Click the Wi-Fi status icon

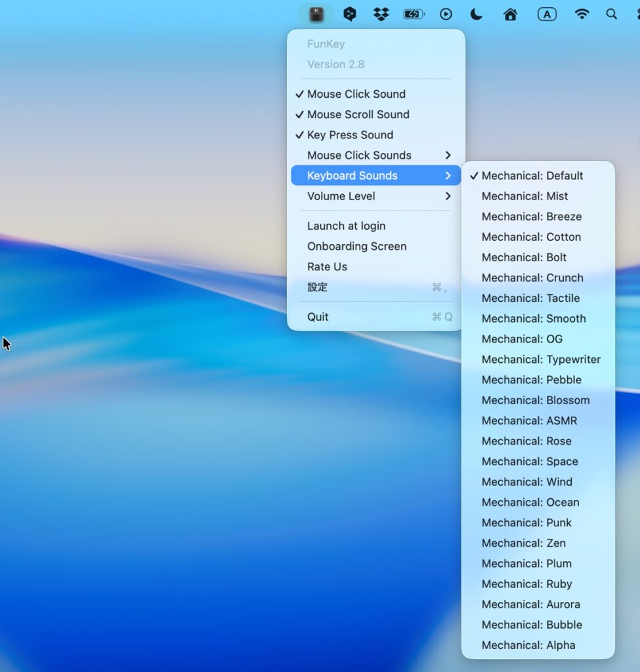click(582, 14)
